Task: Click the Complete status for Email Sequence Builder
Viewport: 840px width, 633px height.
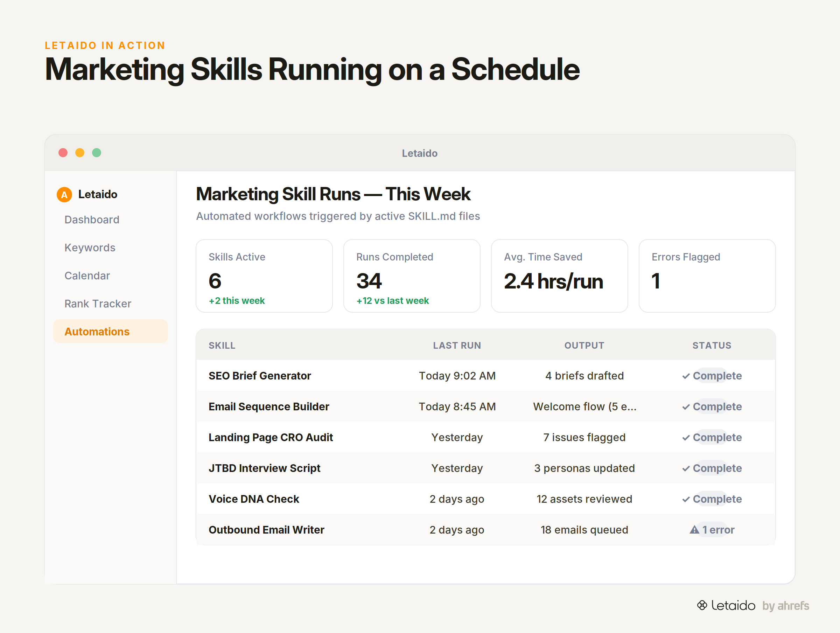Action: tap(712, 406)
